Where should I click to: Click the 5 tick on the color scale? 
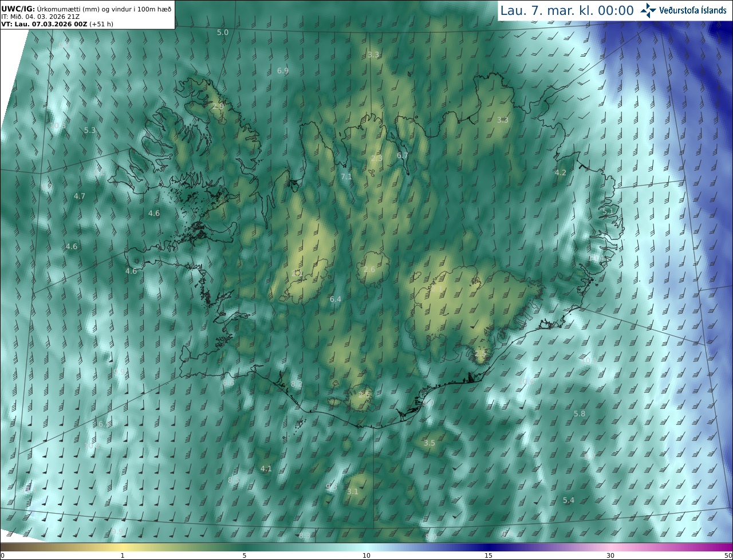[245, 556]
